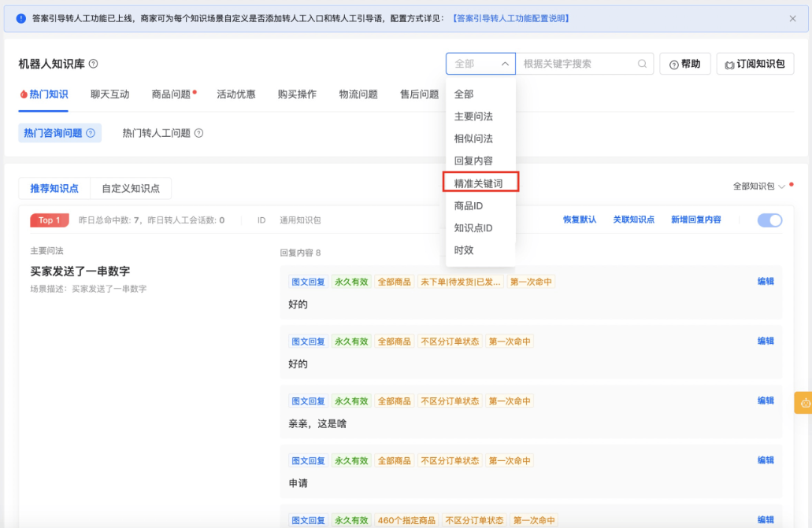Switch to the 聊天互动 tab
812x528 pixels.
(109, 94)
